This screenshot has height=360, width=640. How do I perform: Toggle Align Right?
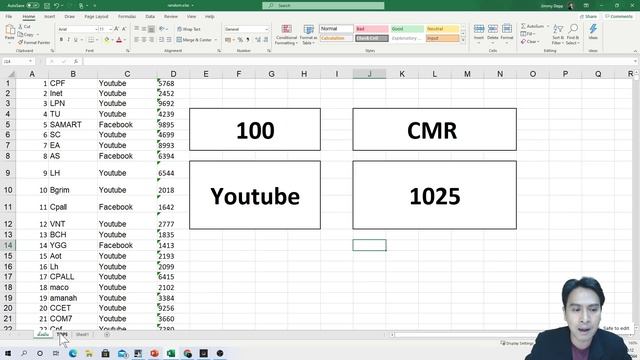point(151,40)
